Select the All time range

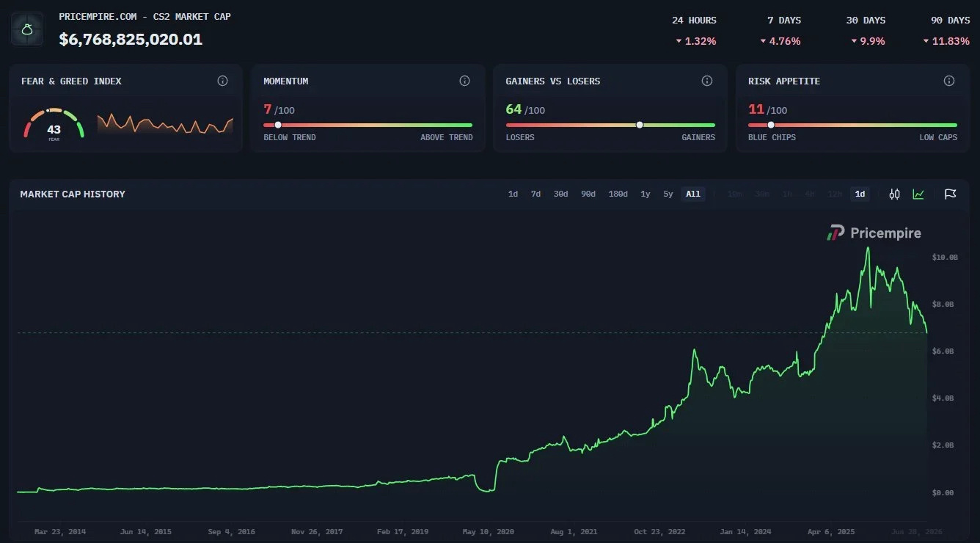693,194
